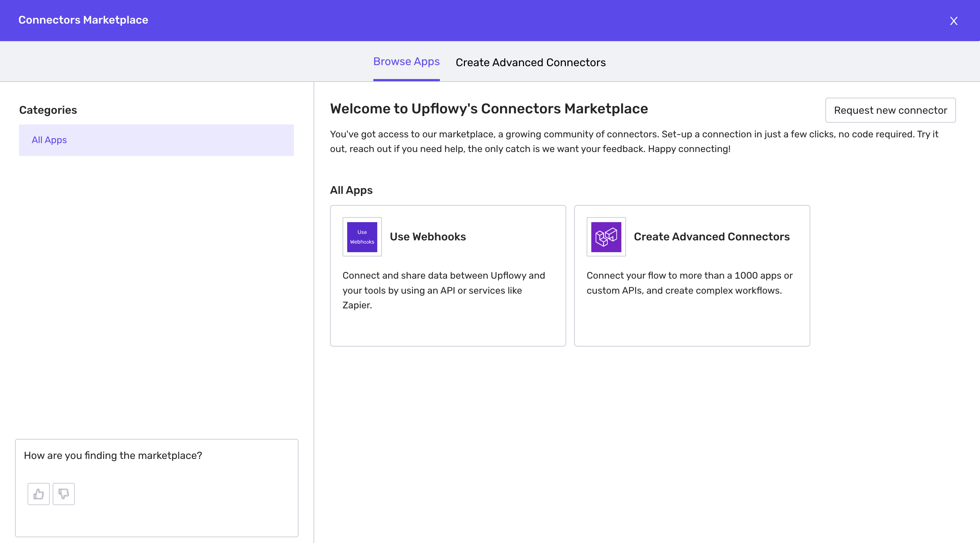The width and height of the screenshot is (980, 543).
Task: Click the Categories heading
Action: coord(48,110)
